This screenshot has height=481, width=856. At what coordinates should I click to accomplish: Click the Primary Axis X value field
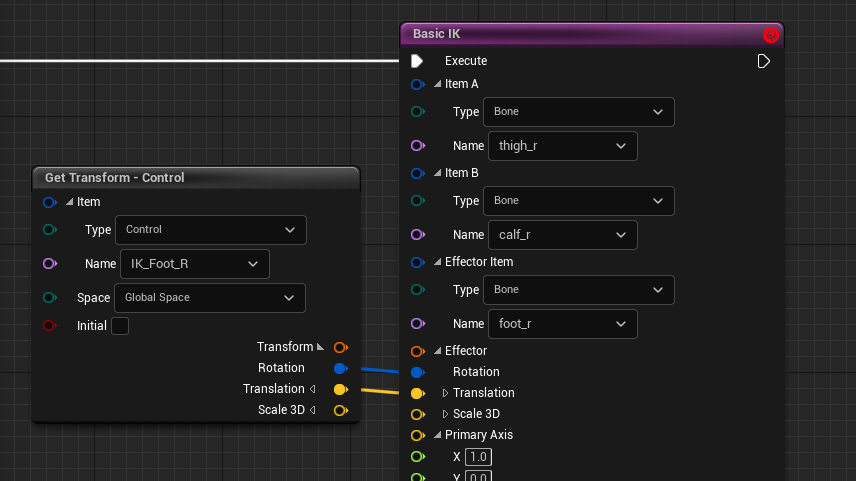[478, 457]
